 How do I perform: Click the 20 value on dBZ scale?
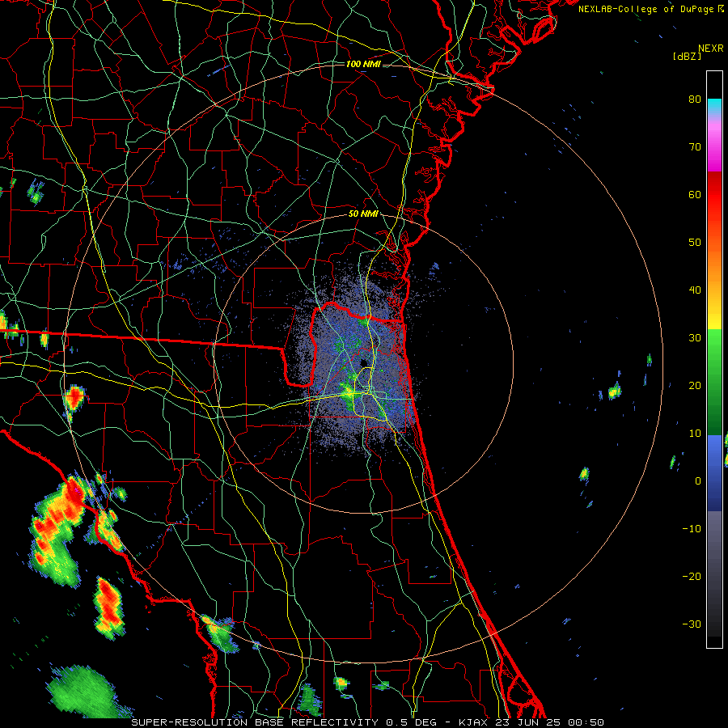[x=695, y=385]
